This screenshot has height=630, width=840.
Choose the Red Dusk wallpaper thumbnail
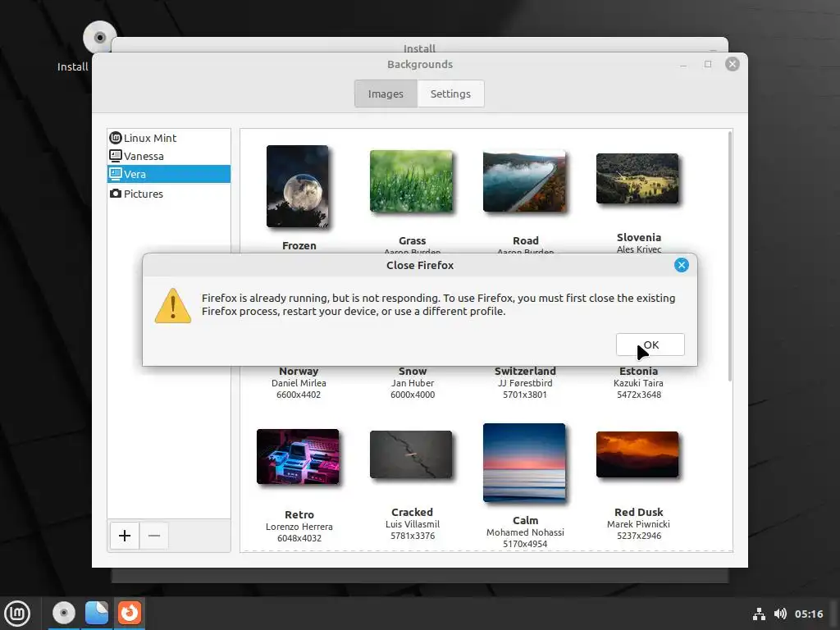coord(637,454)
